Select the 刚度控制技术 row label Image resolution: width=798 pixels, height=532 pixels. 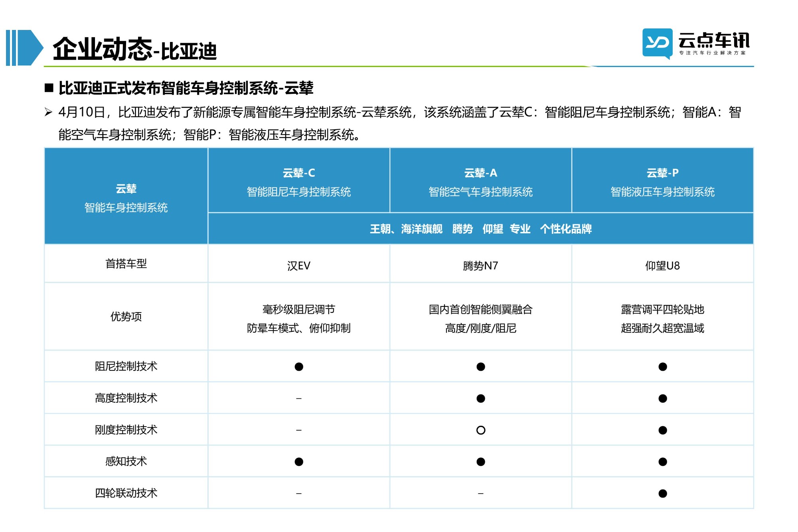coord(126,429)
